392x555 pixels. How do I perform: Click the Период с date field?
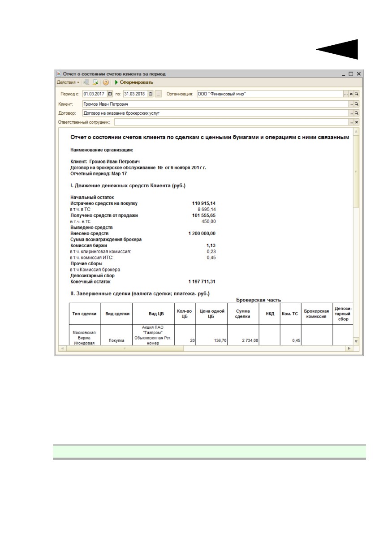click(x=95, y=94)
